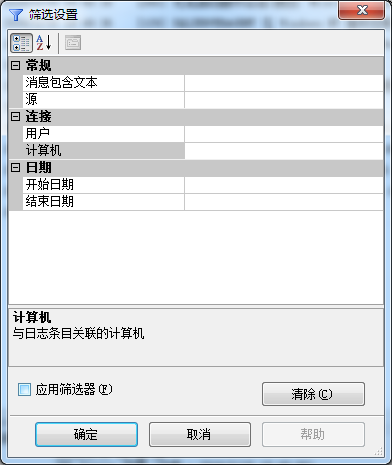Click the 消息包含文本 value field
This screenshot has height=465, width=392.
click(x=284, y=83)
